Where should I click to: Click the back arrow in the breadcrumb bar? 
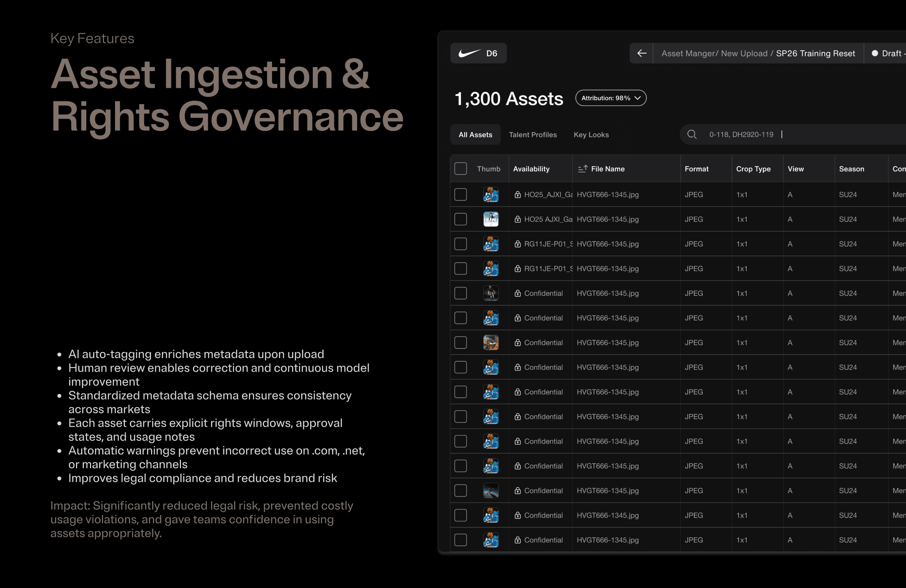(x=642, y=53)
